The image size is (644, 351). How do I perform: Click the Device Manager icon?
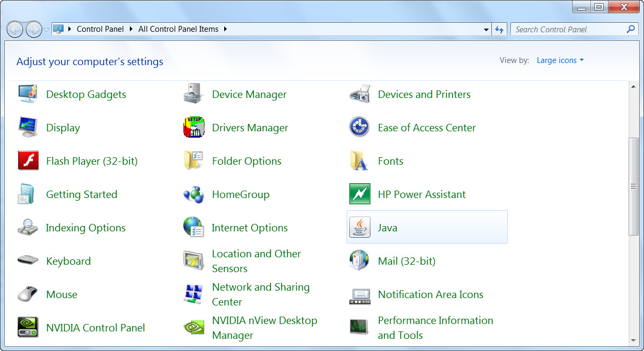[194, 94]
